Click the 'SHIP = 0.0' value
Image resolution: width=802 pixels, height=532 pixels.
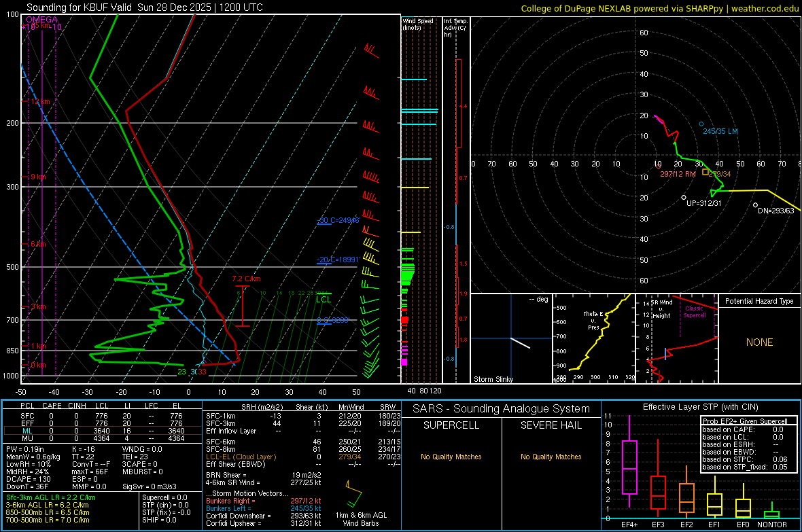click(159, 520)
